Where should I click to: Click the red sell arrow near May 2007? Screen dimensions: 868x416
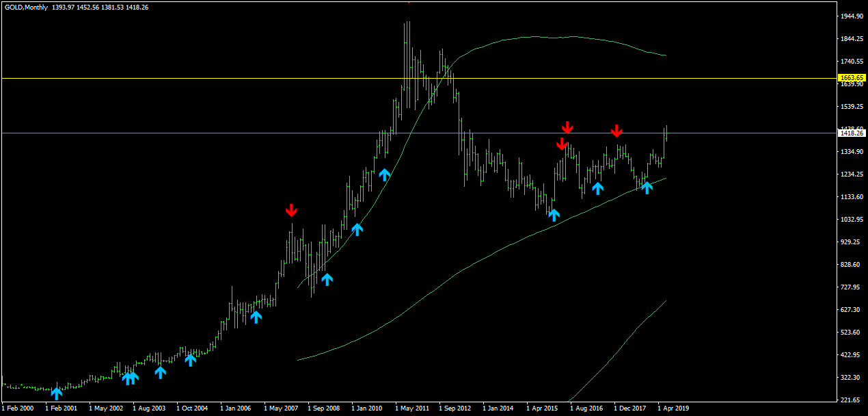click(x=292, y=210)
